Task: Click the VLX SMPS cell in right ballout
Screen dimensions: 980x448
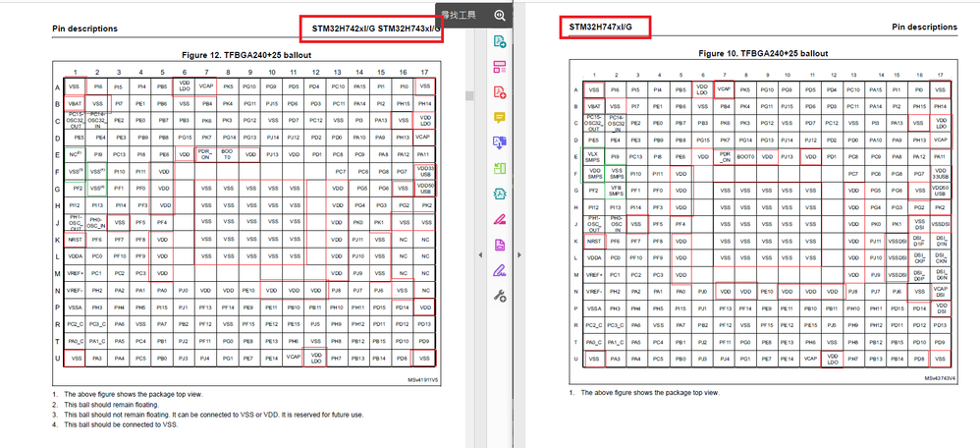Action: pos(594,156)
